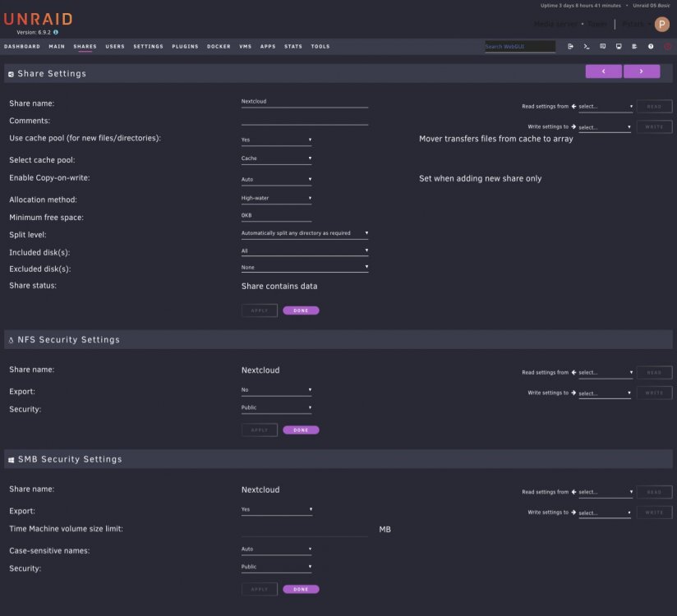Open Share Settings Write settings to dropdown
677x616 pixels.
coord(605,127)
